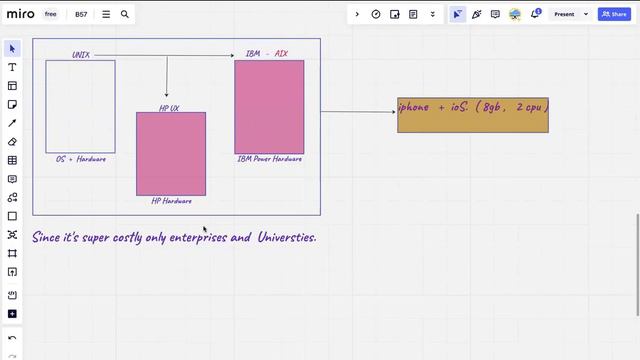Screen dimensions: 640x360
Task: Open reactions celebration icon
Action: (x=476, y=14)
